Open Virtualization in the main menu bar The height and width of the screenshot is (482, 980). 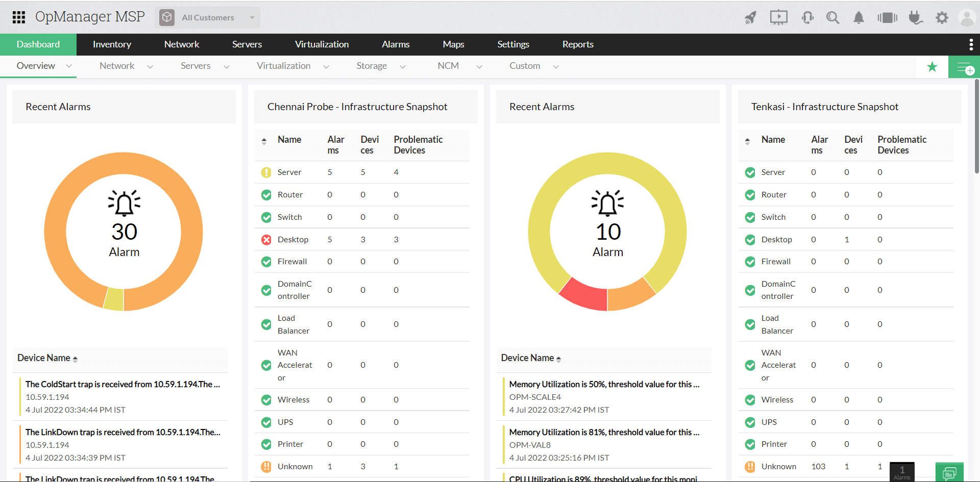(x=322, y=44)
